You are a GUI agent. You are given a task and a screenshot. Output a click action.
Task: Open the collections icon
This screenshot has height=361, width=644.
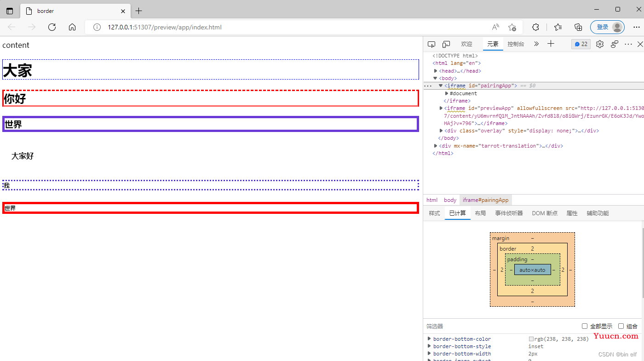click(x=578, y=27)
